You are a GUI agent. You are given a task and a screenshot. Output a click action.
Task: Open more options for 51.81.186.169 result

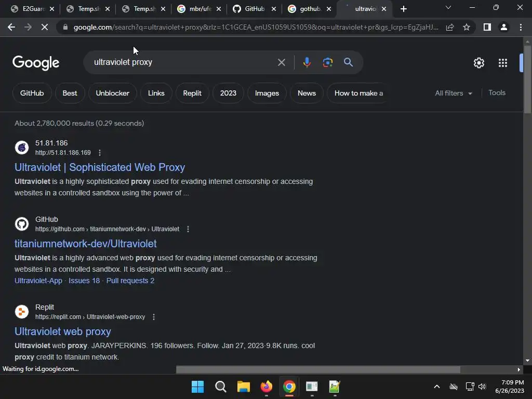[99, 153]
